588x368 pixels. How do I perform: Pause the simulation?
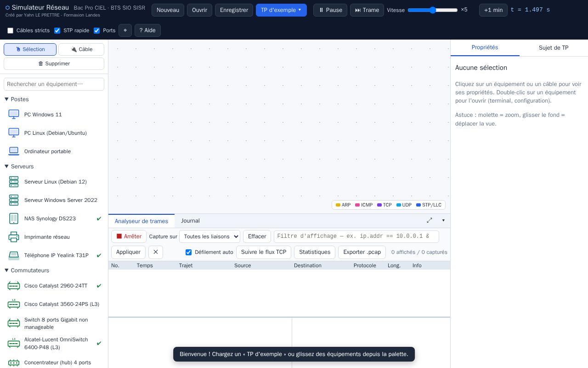(330, 10)
